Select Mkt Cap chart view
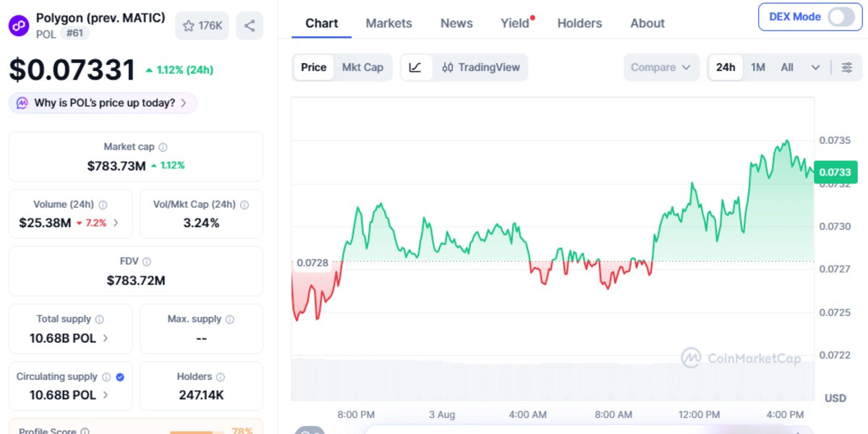This screenshot has height=434, width=868. click(x=362, y=67)
